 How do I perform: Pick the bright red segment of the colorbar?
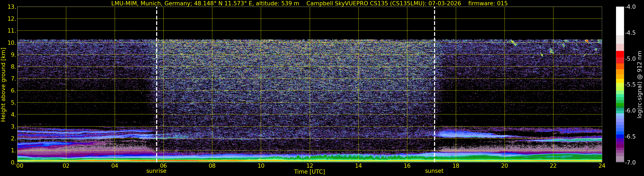coord(620,54)
